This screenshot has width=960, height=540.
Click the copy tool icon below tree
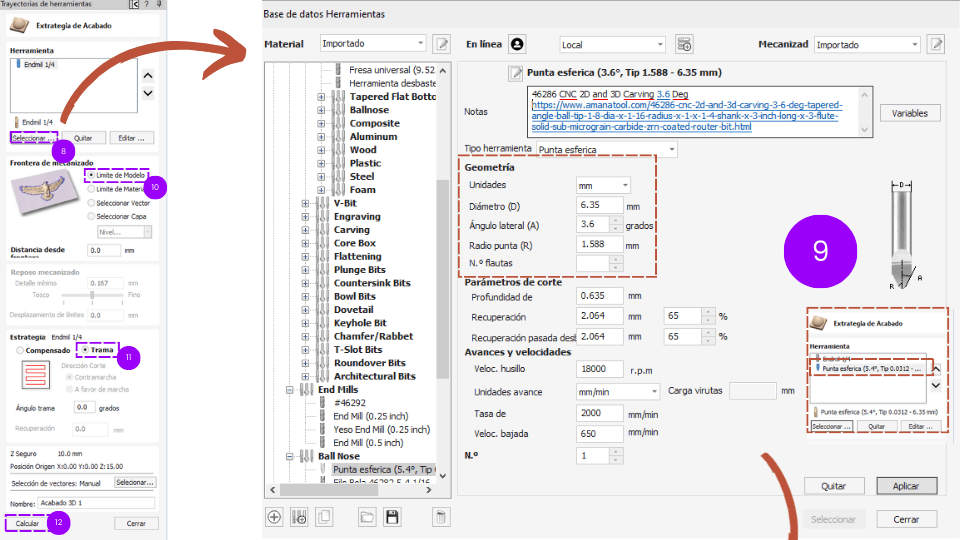(324, 517)
